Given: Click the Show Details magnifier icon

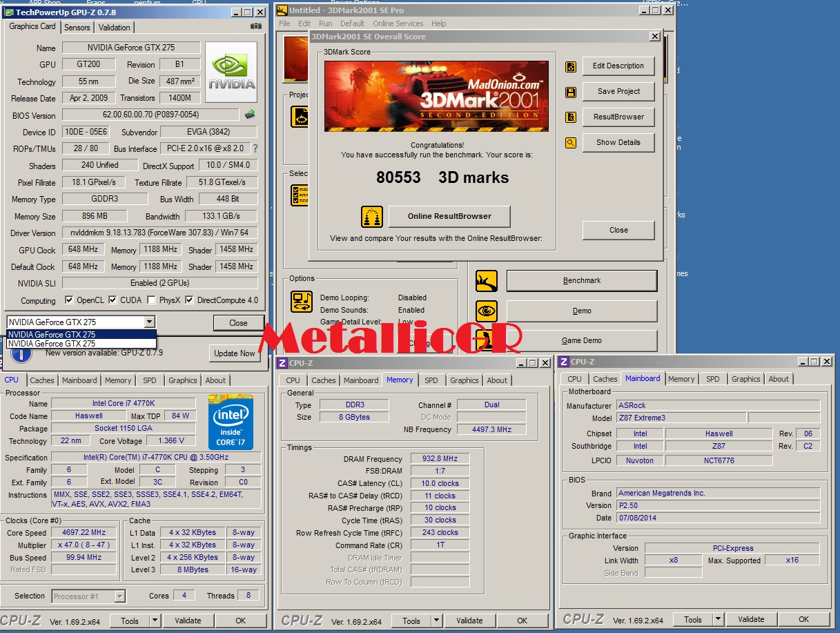Looking at the screenshot, I should coord(571,143).
